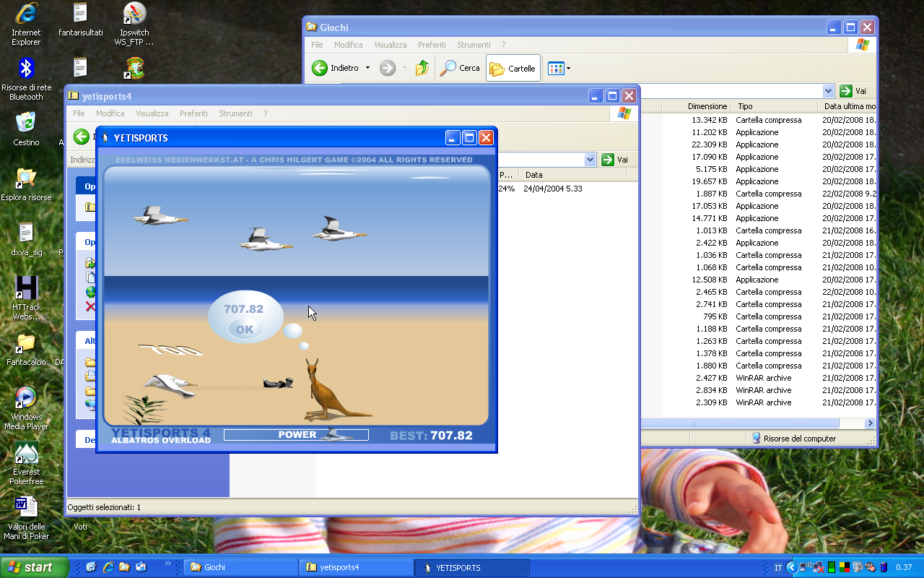924x578 pixels.
Task: Click Cerca search in Giochi toolbar
Action: point(461,68)
